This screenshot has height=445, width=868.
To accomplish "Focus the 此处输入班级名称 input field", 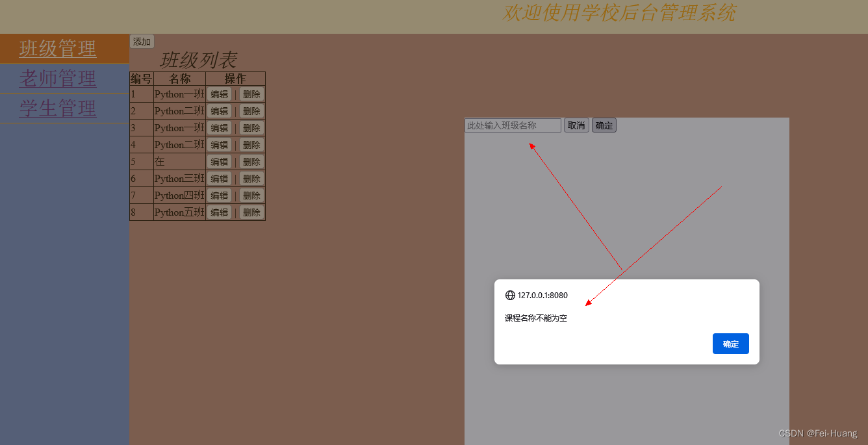I will (513, 125).
